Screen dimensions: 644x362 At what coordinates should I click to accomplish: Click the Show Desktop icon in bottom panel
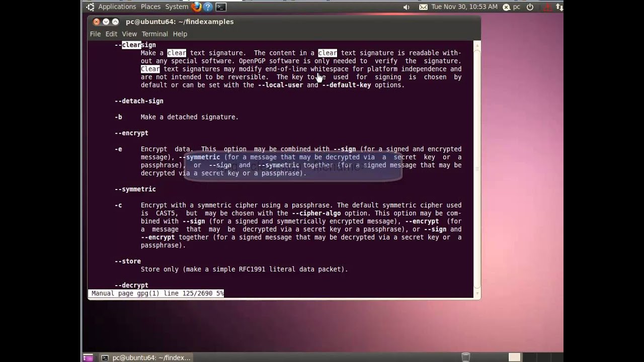pyautogui.click(x=88, y=358)
